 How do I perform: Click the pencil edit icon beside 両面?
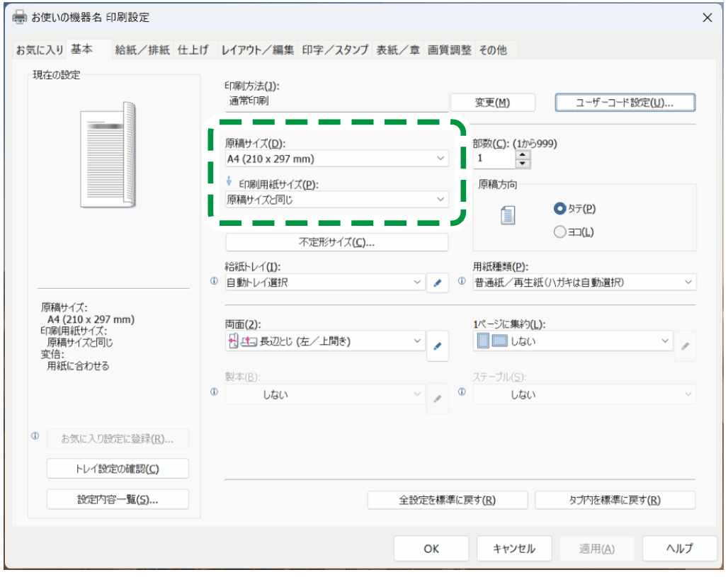[437, 346]
